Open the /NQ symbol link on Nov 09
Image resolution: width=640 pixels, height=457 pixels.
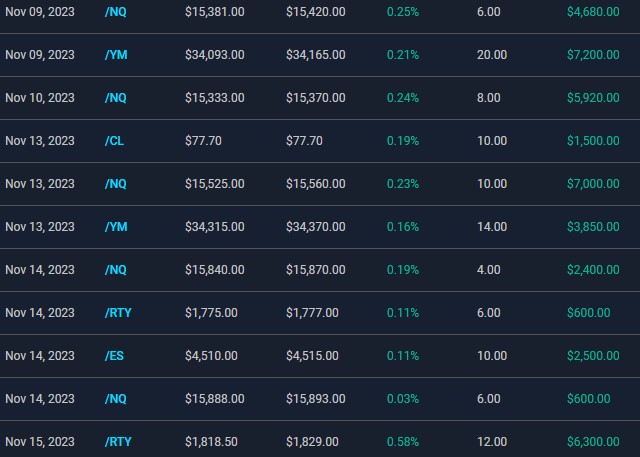tap(116, 12)
